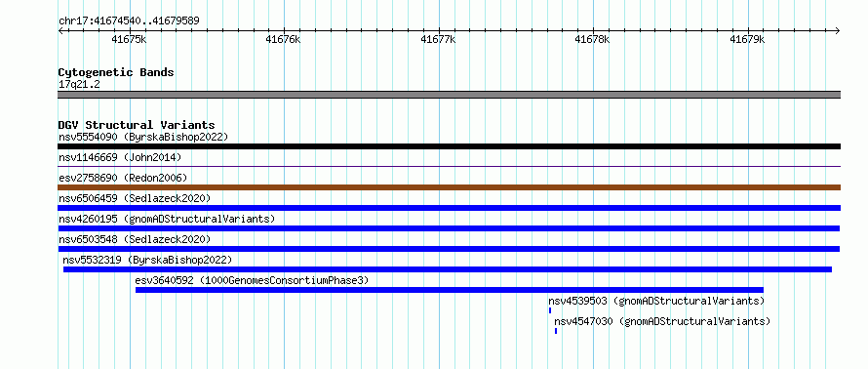Image resolution: width=868 pixels, height=369 pixels.
Task: Select the blue esv3640592 variant bar
Action: [450, 290]
